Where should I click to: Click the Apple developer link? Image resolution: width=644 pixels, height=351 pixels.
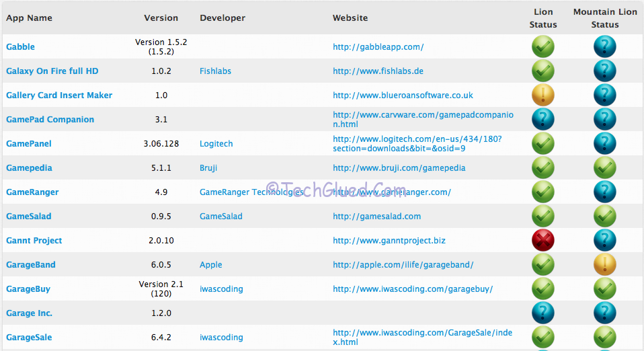coord(210,265)
